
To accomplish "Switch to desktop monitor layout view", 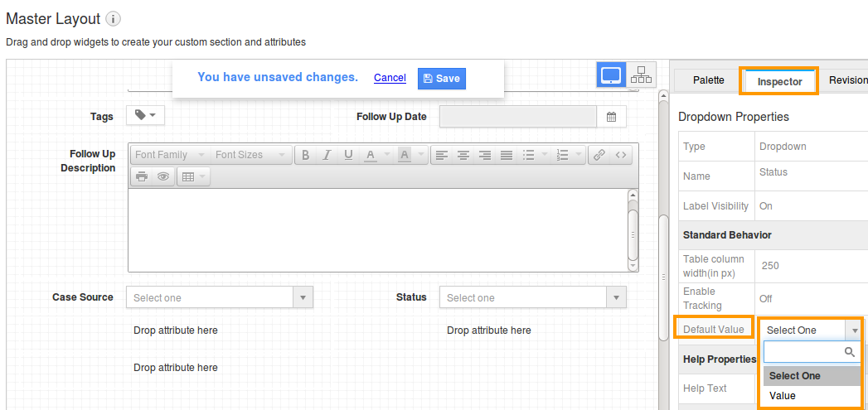I will [612, 75].
